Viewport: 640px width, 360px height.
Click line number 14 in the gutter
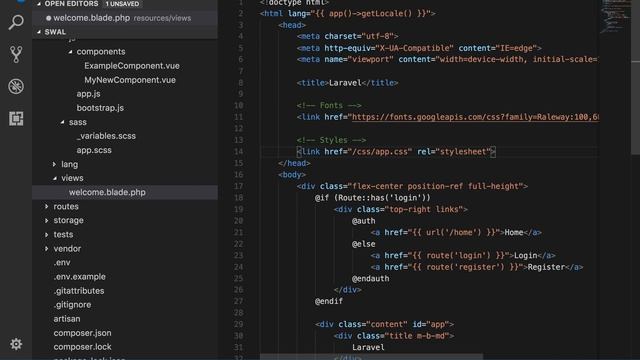tap(239, 152)
